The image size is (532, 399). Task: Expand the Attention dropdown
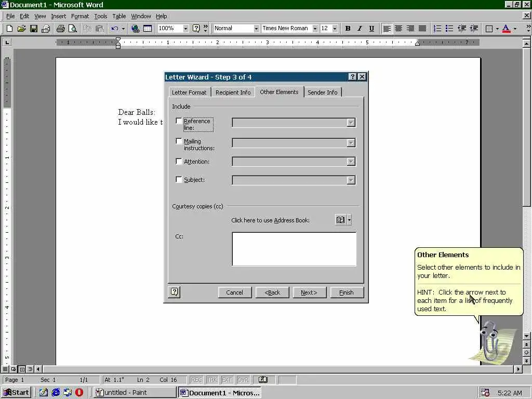[x=351, y=162]
